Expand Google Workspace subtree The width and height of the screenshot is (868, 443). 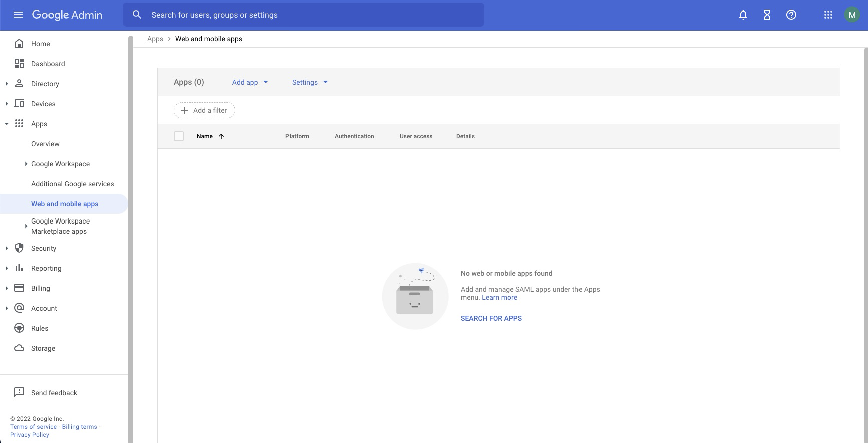coord(26,164)
